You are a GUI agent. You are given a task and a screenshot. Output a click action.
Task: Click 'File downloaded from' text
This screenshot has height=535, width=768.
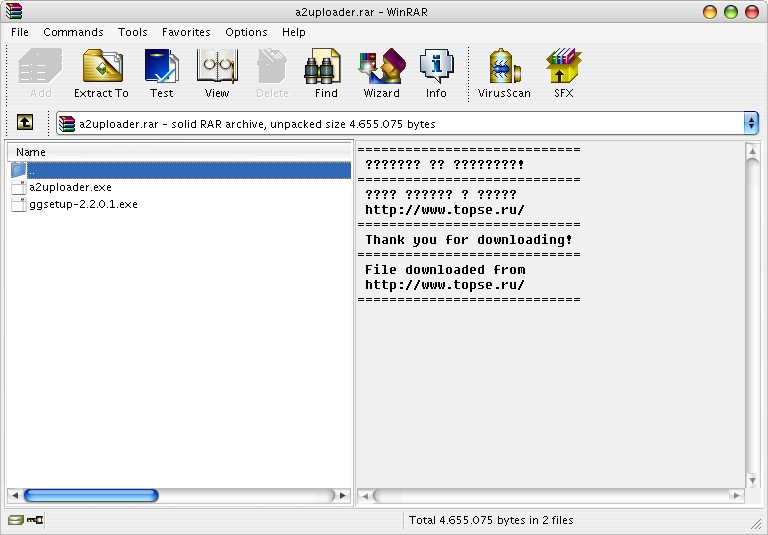click(445, 270)
